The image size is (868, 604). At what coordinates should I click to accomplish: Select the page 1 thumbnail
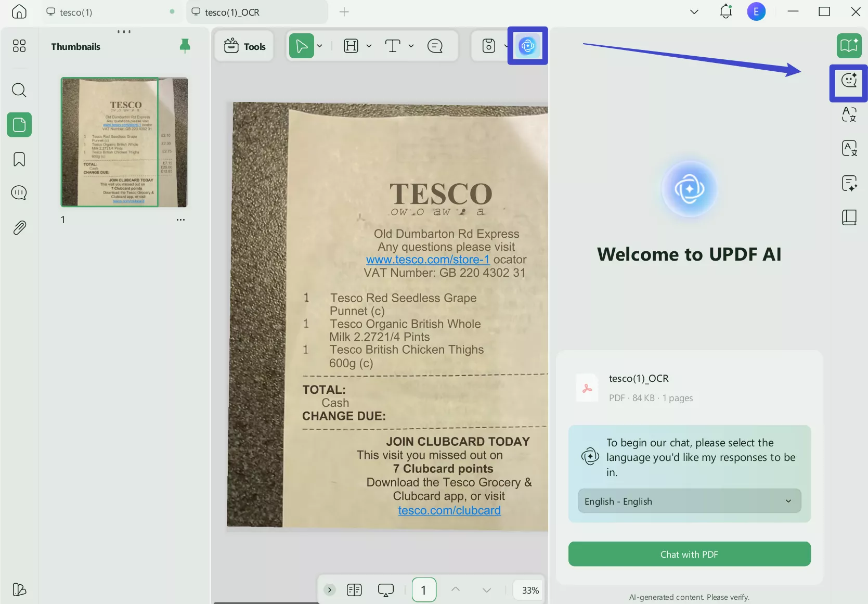click(x=124, y=142)
